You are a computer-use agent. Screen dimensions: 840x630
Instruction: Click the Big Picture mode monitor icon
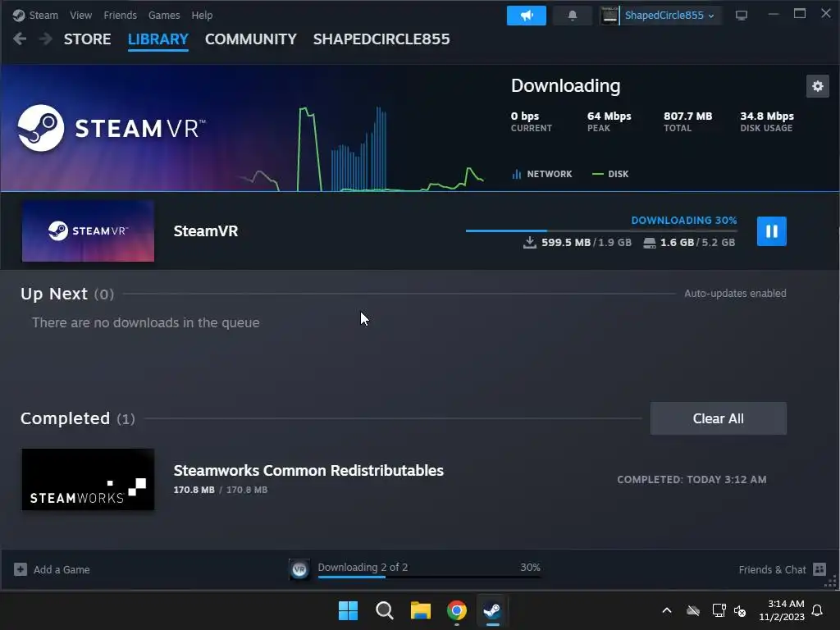pyautogui.click(x=742, y=16)
